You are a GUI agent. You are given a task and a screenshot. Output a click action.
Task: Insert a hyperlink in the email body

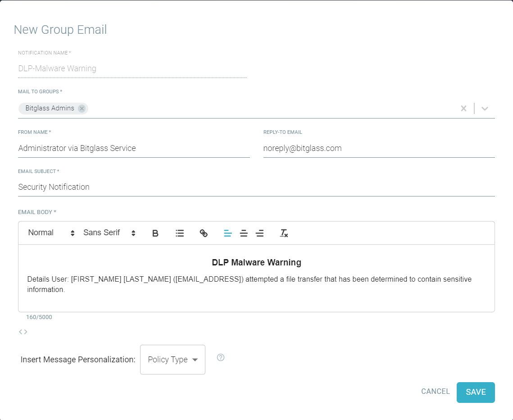coord(204,233)
